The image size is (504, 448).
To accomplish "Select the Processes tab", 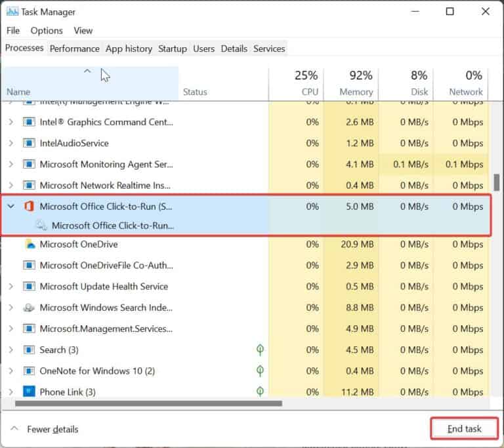I will [24, 48].
